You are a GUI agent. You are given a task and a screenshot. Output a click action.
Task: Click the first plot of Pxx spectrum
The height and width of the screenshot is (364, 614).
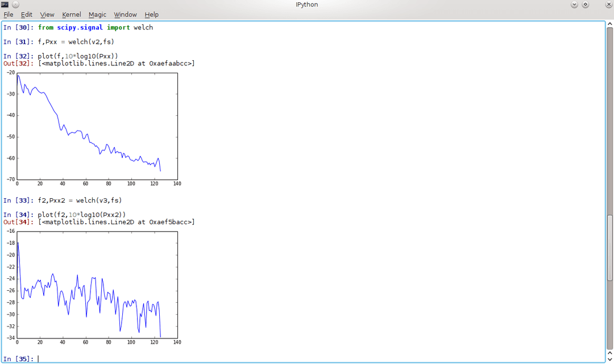click(97, 126)
